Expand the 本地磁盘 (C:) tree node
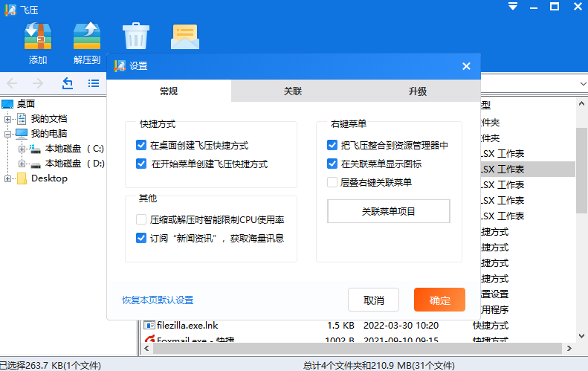588x371 pixels. (22, 149)
